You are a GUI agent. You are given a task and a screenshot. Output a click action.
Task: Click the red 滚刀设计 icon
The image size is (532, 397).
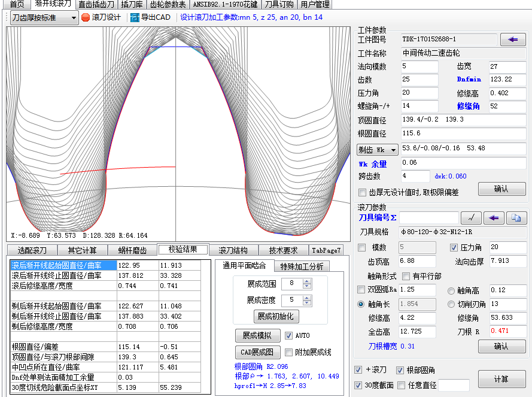[86, 17]
